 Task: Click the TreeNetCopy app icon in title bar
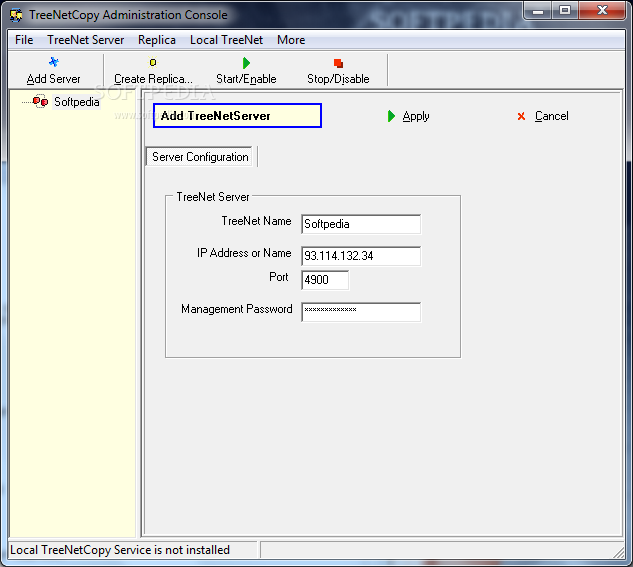[x=16, y=15]
